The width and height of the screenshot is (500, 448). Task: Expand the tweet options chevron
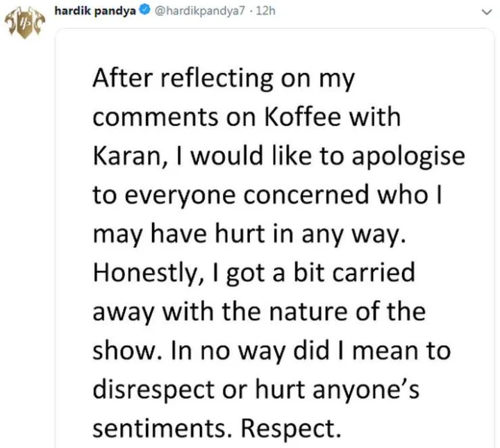click(x=486, y=12)
